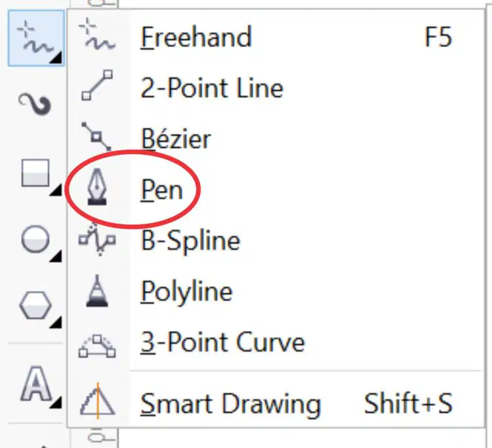Expand the Freehand tool flyout arrow

click(56, 58)
